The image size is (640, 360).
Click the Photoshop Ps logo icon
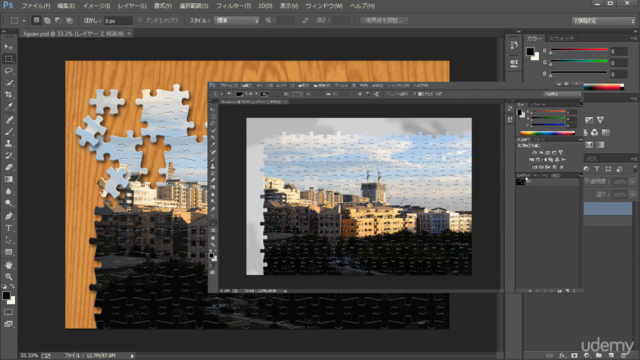(8, 5)
